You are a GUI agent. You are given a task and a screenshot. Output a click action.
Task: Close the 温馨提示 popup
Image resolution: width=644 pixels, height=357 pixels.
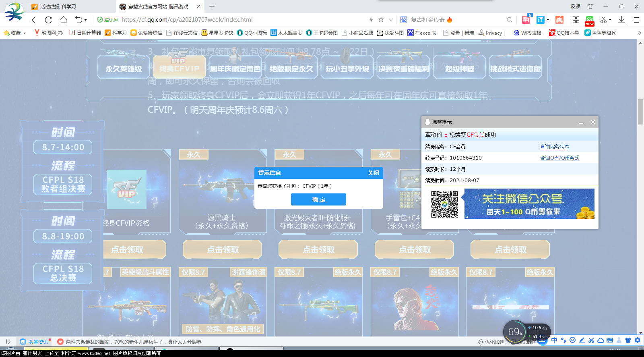click(593, 122)
